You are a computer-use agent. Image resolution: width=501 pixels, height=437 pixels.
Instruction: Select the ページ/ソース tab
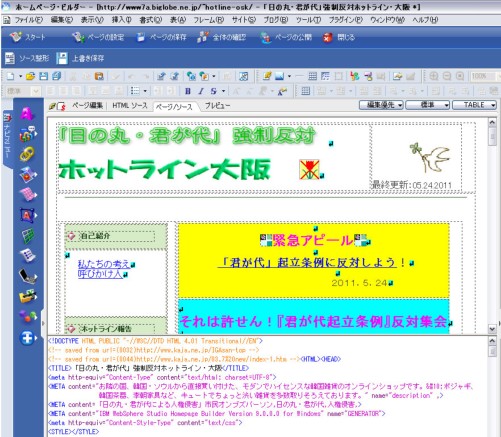[174, 107]
